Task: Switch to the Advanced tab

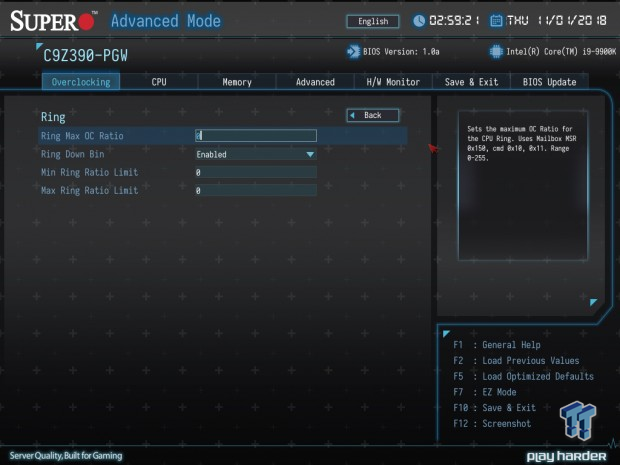Action: pyautogui.click(x=315, y=82)
